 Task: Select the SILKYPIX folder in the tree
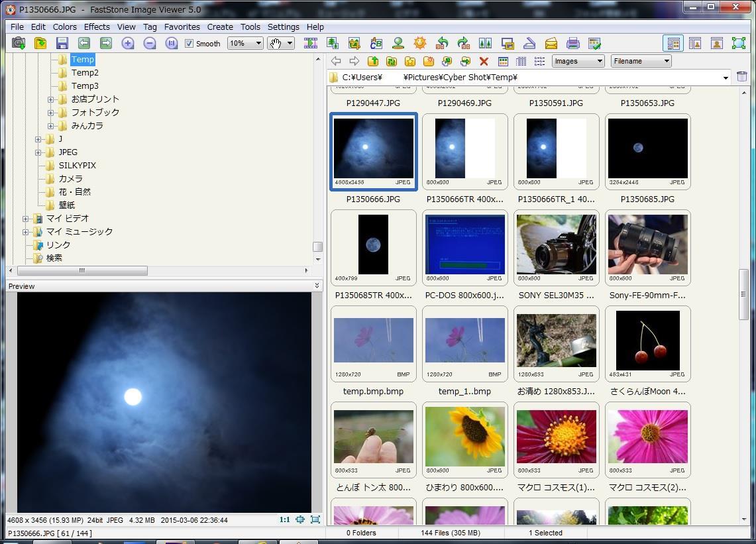click(x=77, y=166)
